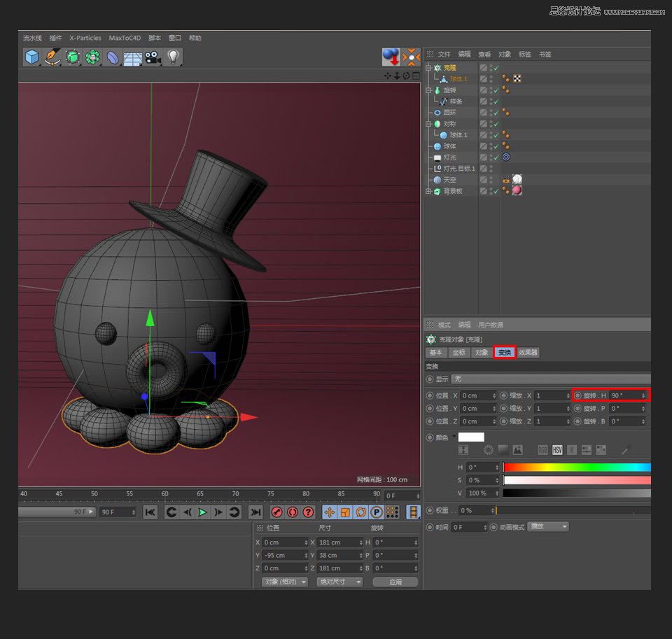The image size is (672, 639).
Task: Select the Cube primitive tool
Action: (32, 57)
